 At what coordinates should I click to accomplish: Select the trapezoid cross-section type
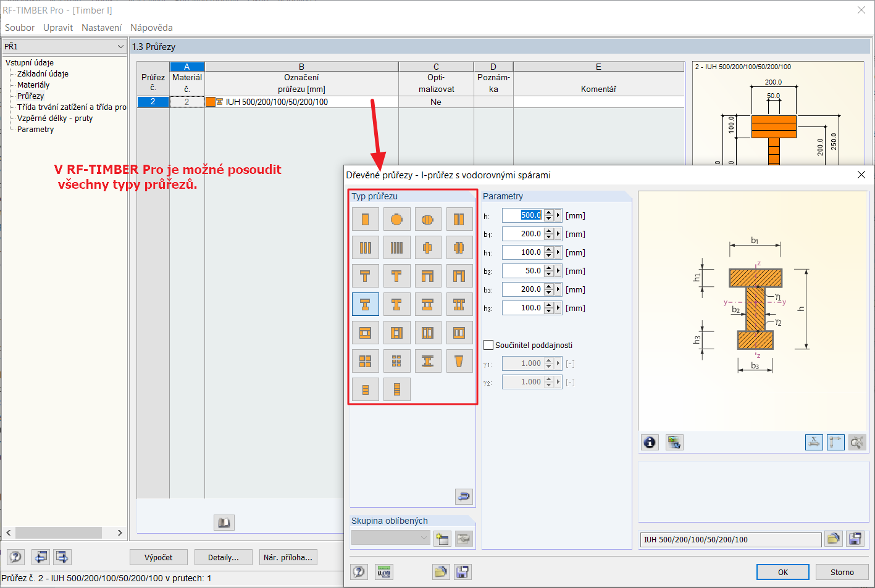(x=459, y=361)
